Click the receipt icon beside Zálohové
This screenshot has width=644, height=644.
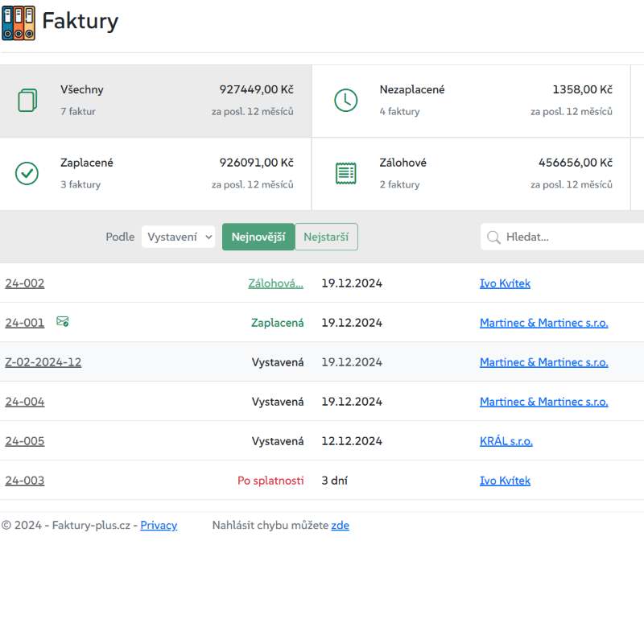[346, 173]
